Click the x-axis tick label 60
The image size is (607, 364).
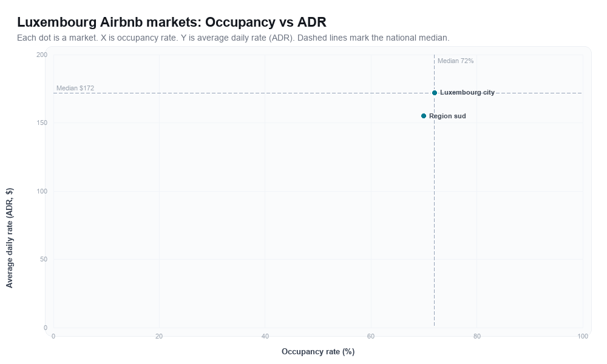[x=371, y=337]
